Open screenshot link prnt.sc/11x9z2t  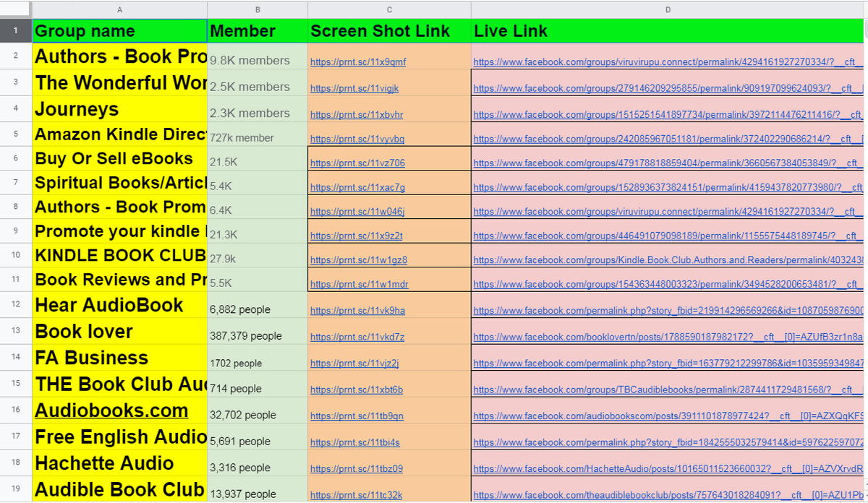click(x=357, y=236)
